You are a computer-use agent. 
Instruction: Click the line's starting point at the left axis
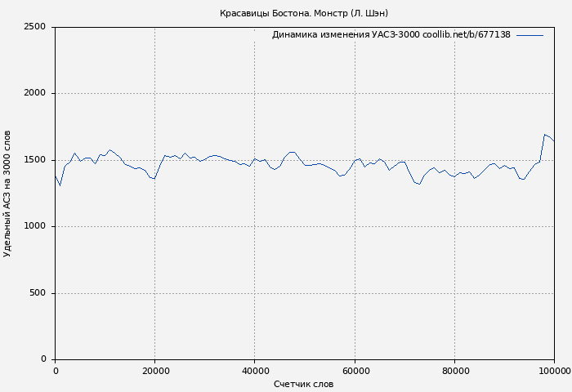tap(56, 176)
